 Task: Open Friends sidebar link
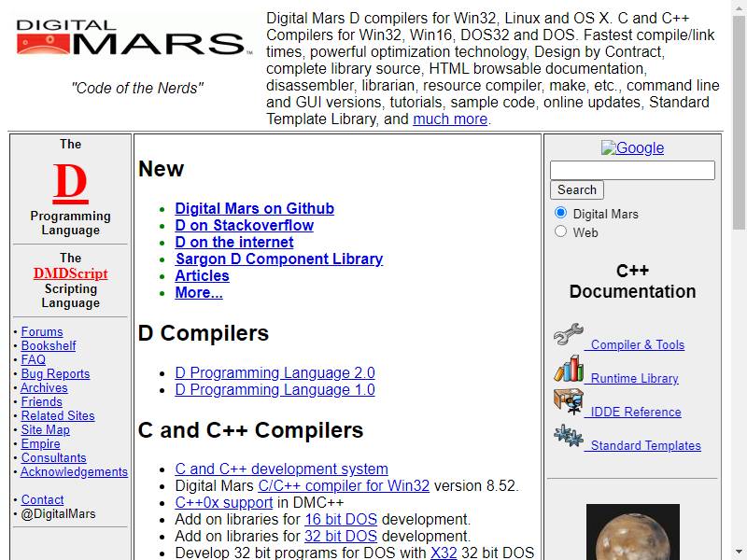pos(41,401)
